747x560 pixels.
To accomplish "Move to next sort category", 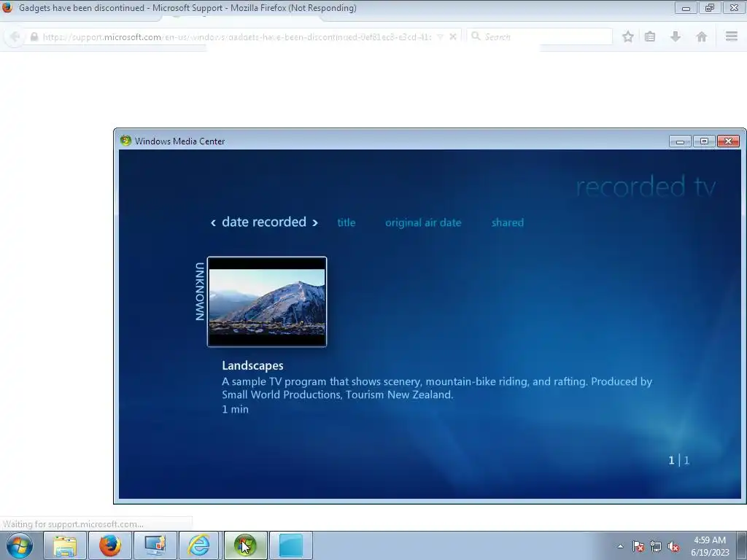I will tap(315, 223).
